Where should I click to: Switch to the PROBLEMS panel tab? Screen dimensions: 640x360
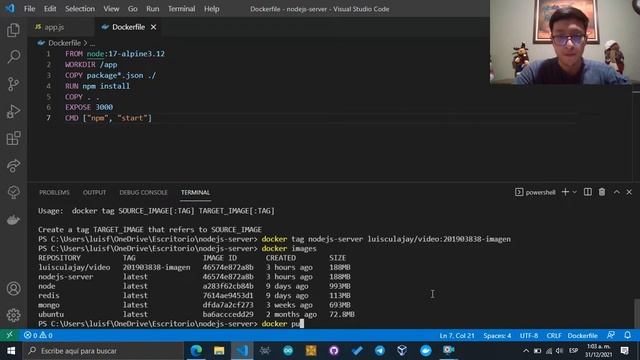click(54, 192)
